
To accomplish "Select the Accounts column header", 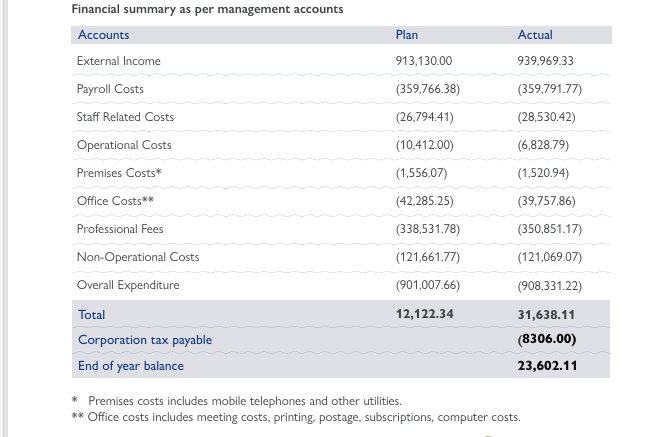I will click(103, 35).
